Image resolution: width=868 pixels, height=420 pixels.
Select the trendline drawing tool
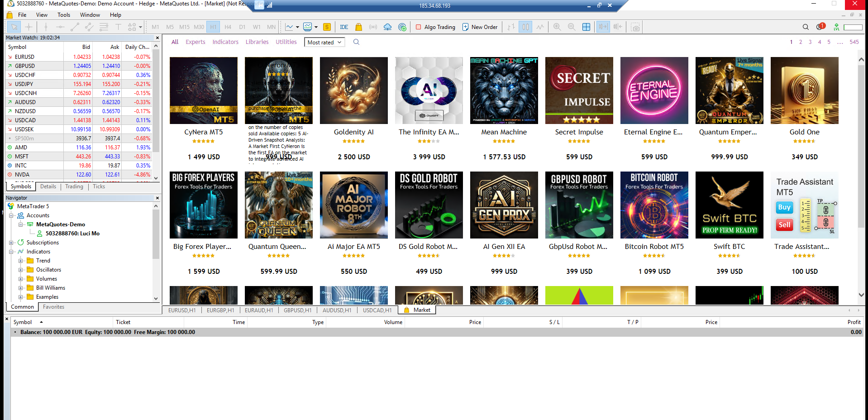click(x=75, y=27)
